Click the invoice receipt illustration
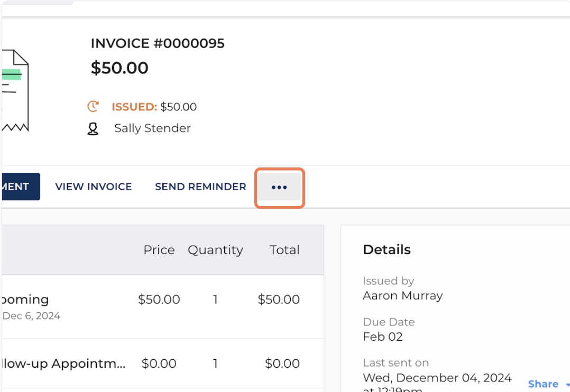570x392 pixels. (15, 91)
